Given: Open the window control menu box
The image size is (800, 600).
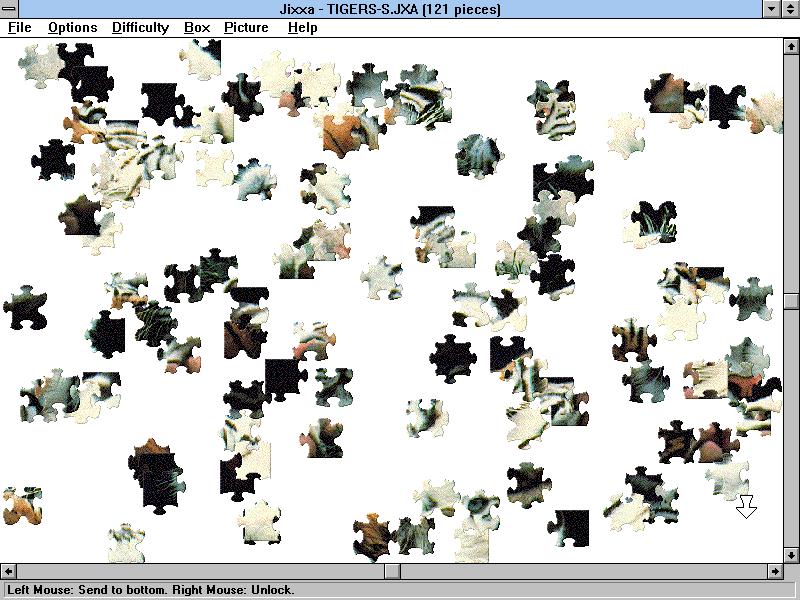Looking at the screenshot, I should click(9, 9).
